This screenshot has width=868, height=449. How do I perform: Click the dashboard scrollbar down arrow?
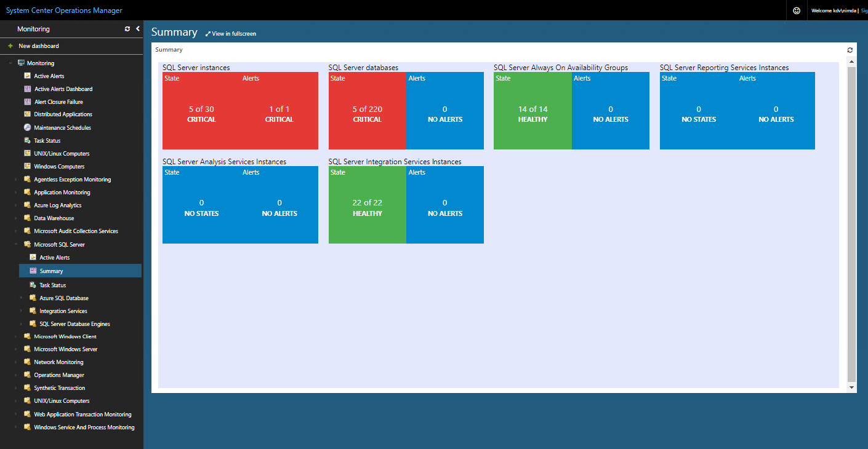(x=852, y=387)
